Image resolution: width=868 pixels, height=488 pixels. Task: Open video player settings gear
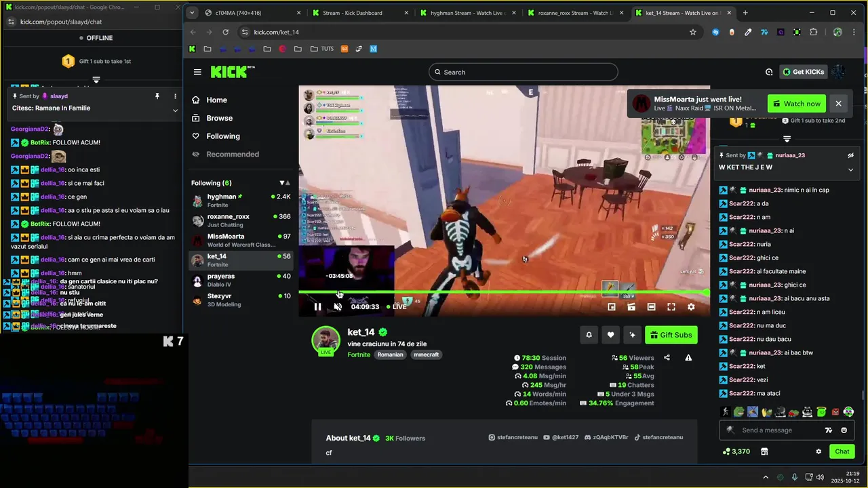[691, 307]
